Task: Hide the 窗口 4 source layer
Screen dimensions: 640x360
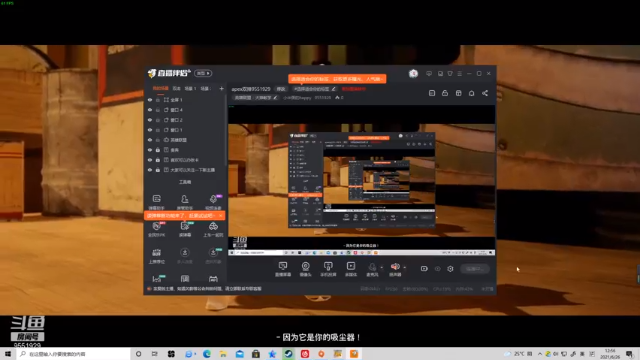Action: [x=150, y=110]
